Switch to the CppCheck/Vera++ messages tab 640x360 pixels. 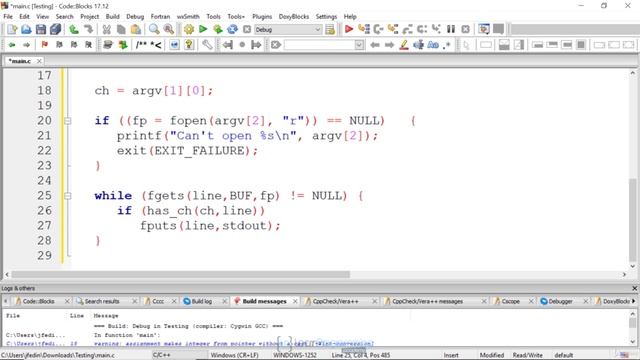click(x=427, y=301)
